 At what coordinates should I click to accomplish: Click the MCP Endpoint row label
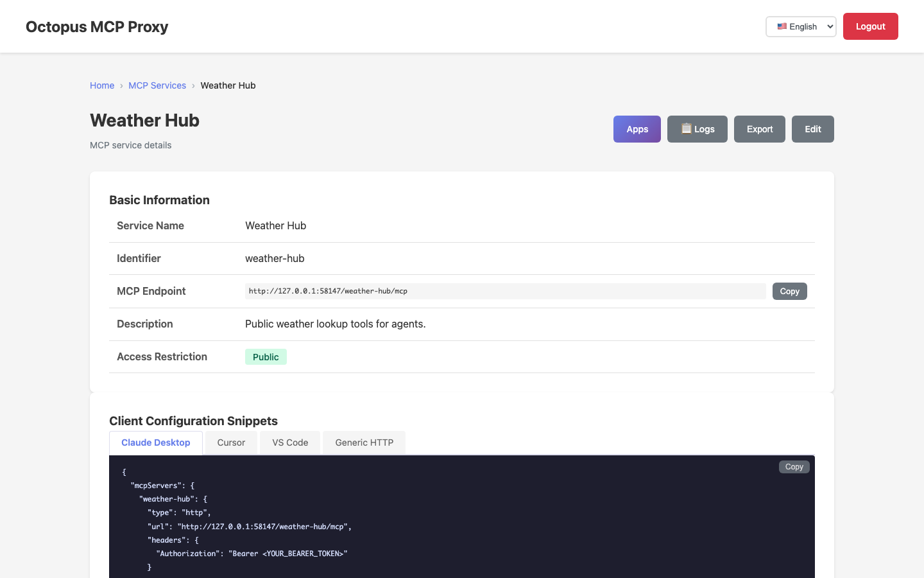(x=151, y=291)
